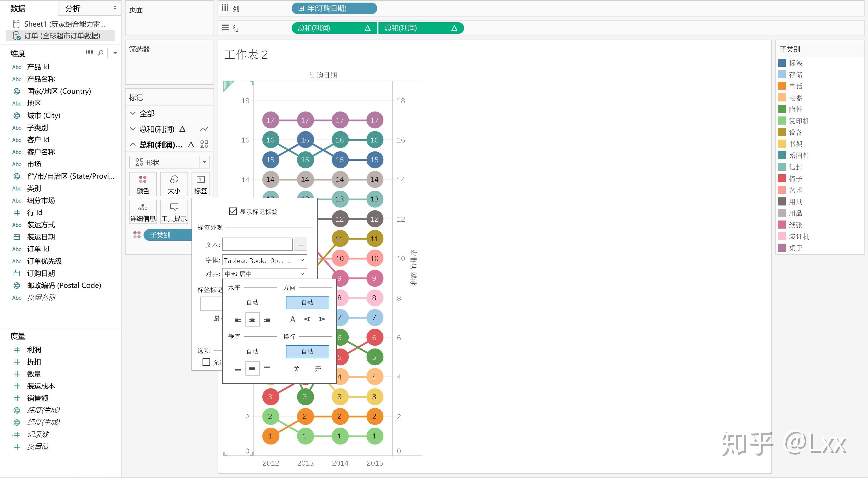Click the search icon in dimensions panel
This screenshot has height=478, width=868.
pos(100,53)
